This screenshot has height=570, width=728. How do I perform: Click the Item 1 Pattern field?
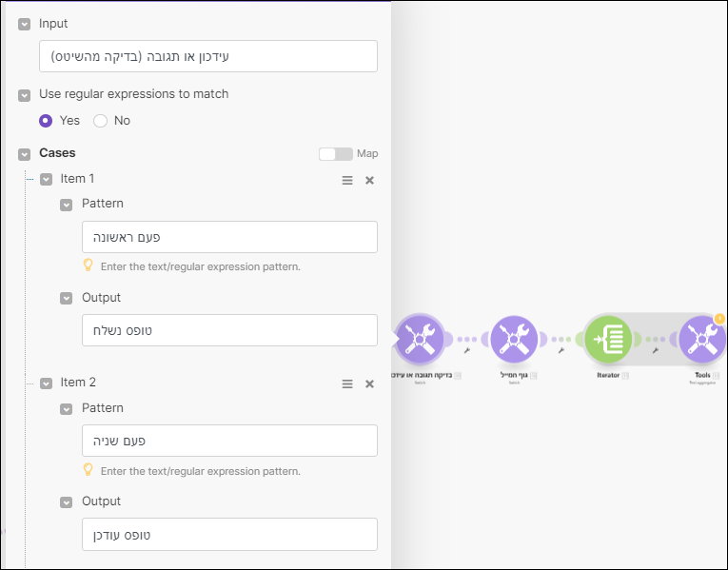point(229,237)
